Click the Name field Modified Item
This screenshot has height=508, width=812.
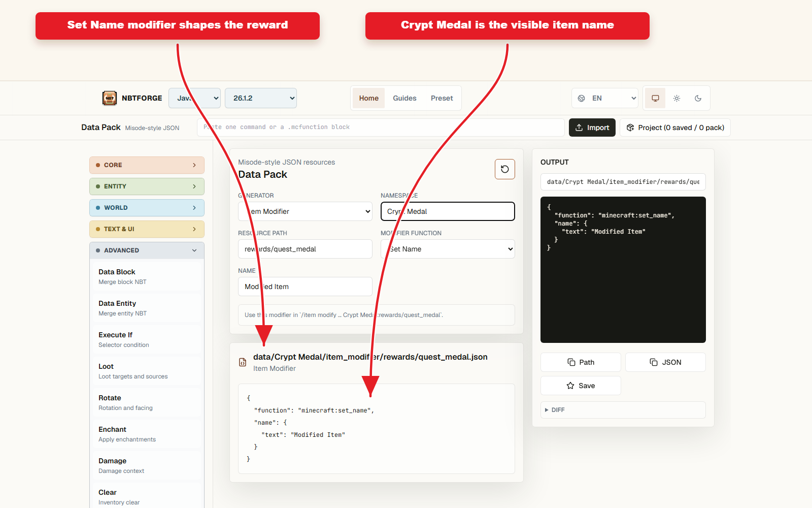click(305, 287)
